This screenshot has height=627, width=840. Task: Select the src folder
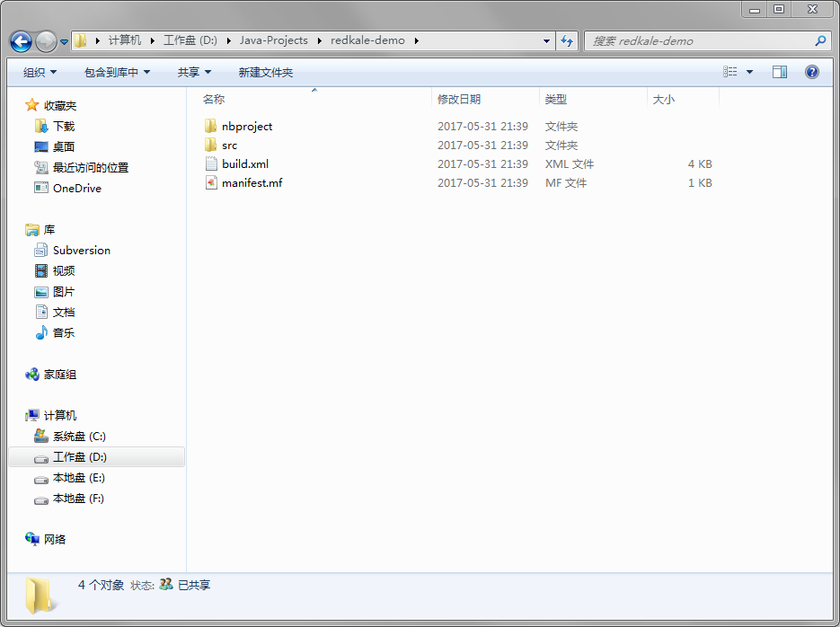pyautogui.click(x=229, y=146)
